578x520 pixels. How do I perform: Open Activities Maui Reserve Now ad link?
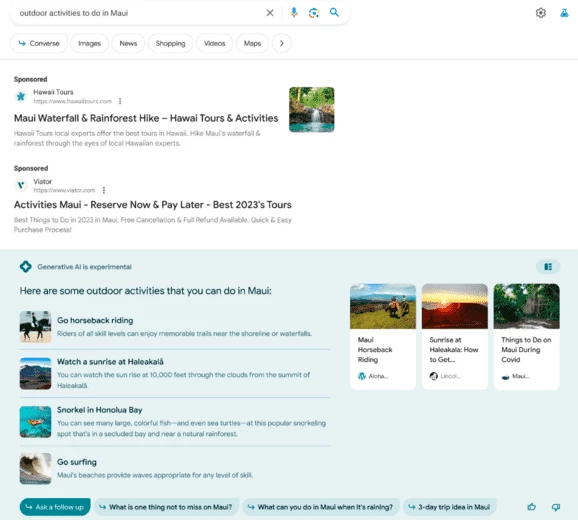pyautogui.click(x=153, y=205)
